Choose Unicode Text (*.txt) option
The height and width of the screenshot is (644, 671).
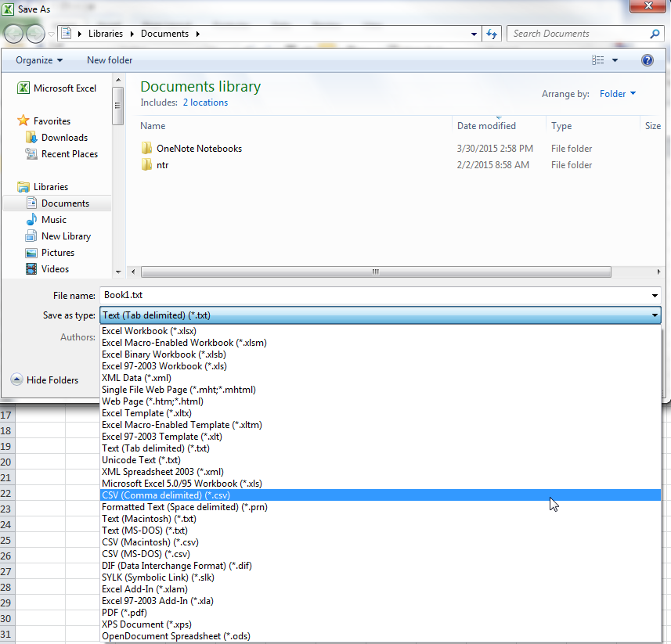381,460
